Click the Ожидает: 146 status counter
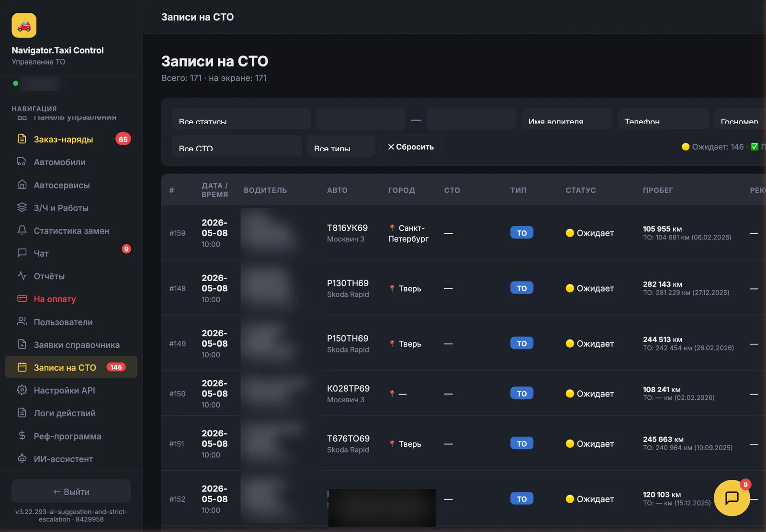Viewport: 766px width, 532px height. click(x=713, y=147)
